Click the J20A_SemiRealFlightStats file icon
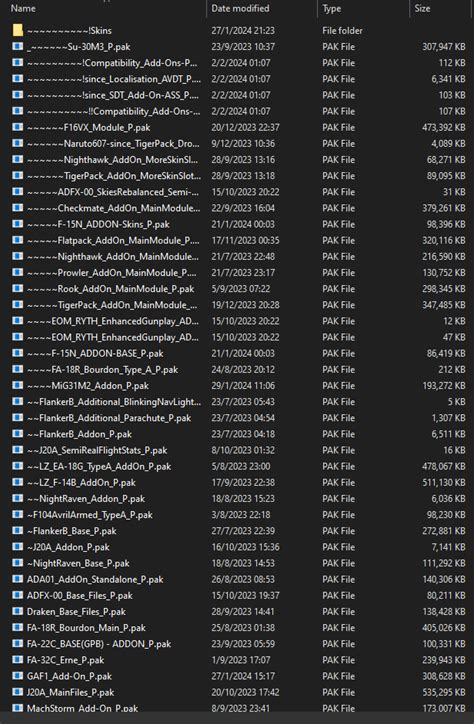 (x=18, y=450)
